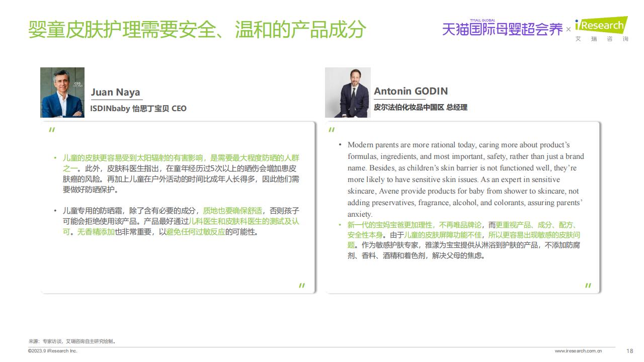The height and width of the screenshot is (362, 644).
Task: Open the www.iresearch.com.cn link
Action: click(578, 351)
